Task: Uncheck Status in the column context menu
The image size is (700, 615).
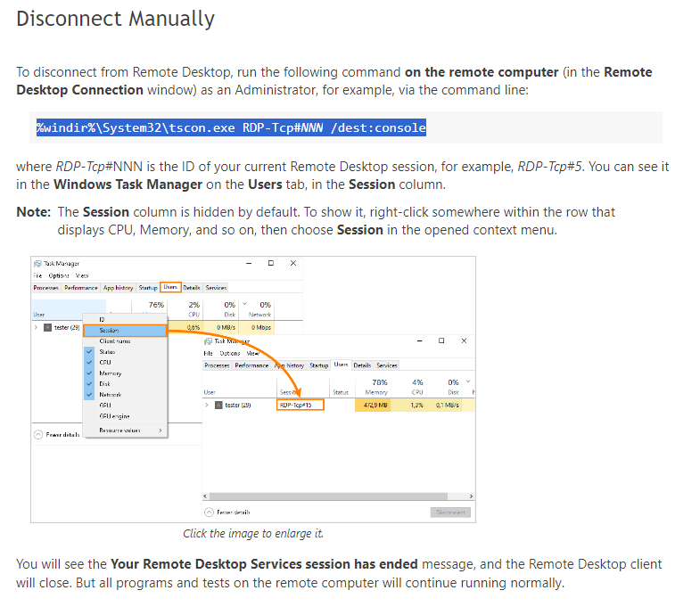Action: pyautogui.click(x=125, y=352)
